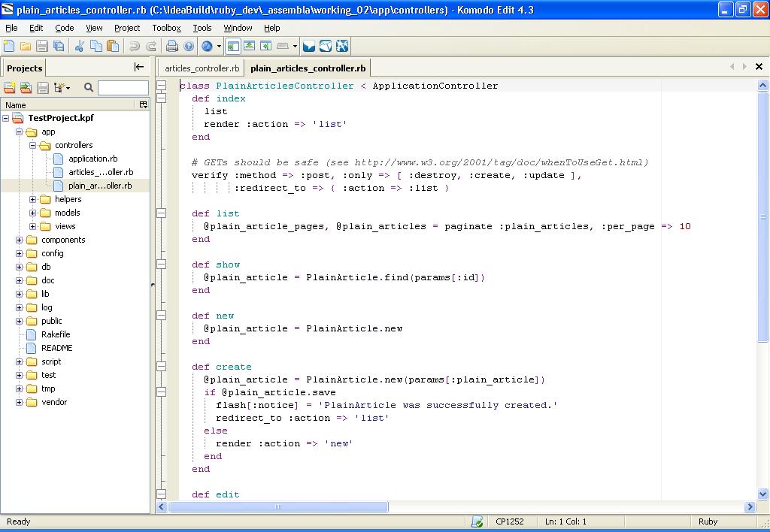Image resolution: width=770 pixels, height=532 pixels.
Task: Preview in browser globe icon
Action: 208,46
